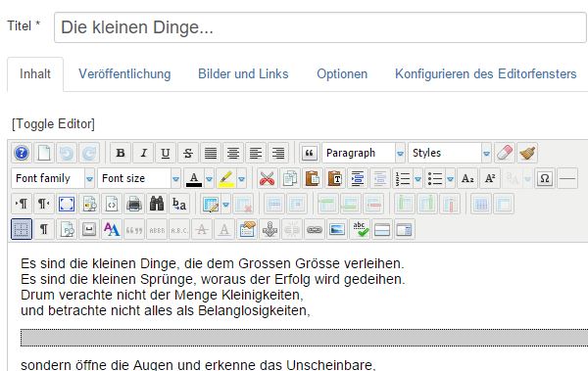
Task: Run the abc spellchecker
Action: (360, 229)
